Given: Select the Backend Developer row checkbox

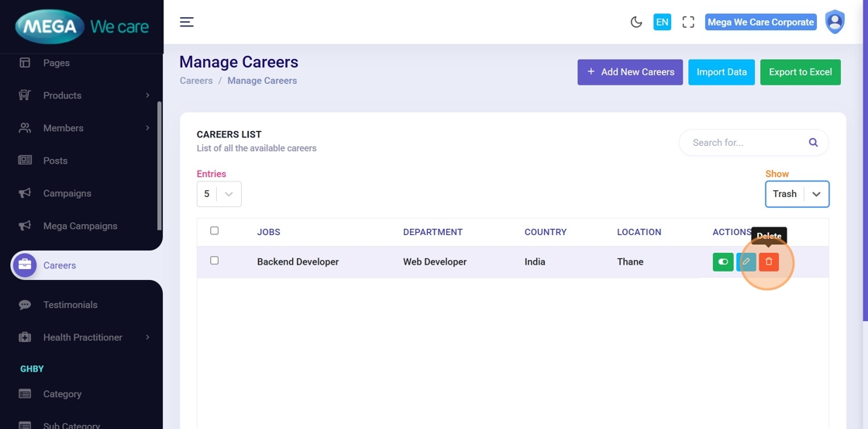Looking at the screenshot, I should [215, 261].
